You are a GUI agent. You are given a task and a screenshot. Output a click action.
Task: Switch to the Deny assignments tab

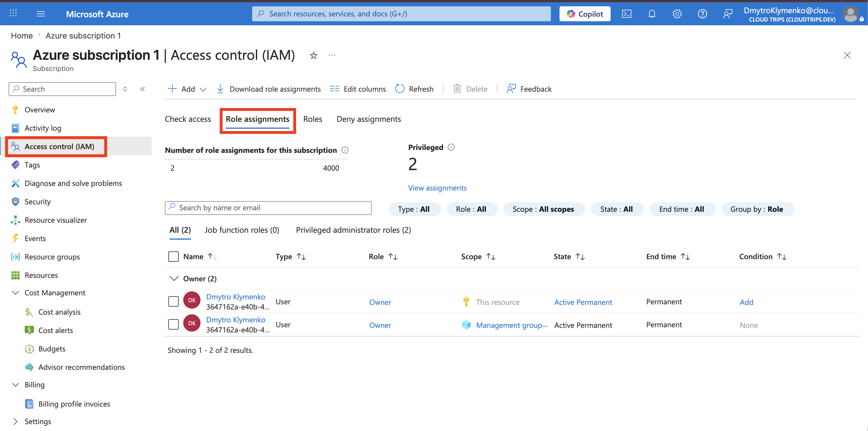pos(369,119)
